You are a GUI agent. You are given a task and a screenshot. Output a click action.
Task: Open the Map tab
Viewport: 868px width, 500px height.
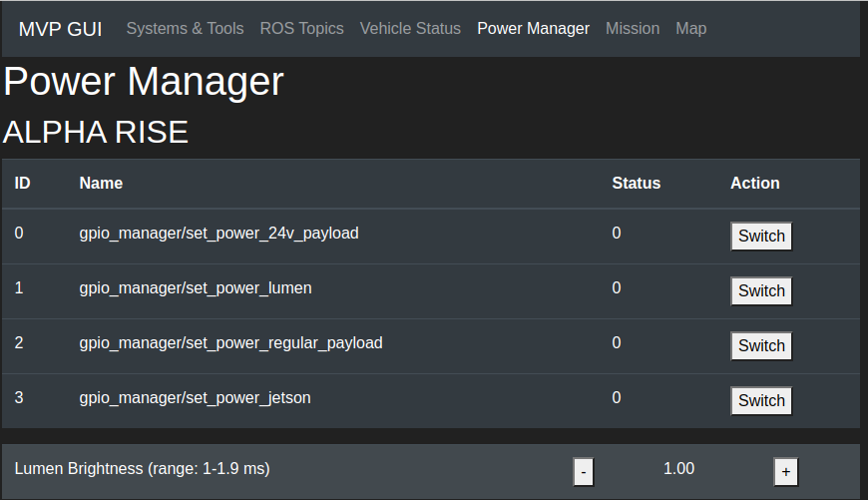[690, 29]
